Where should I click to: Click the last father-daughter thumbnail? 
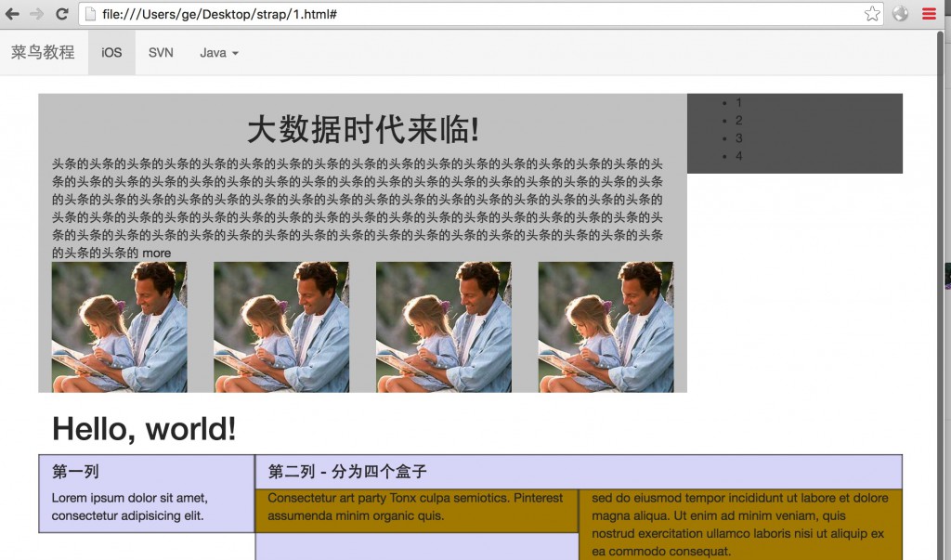point(606,325)
